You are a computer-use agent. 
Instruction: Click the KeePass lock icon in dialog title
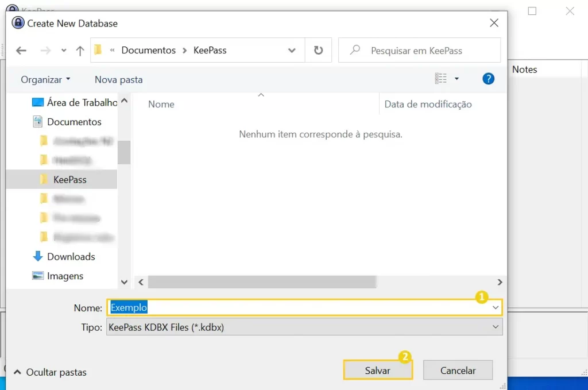click(x=18, y=22)
